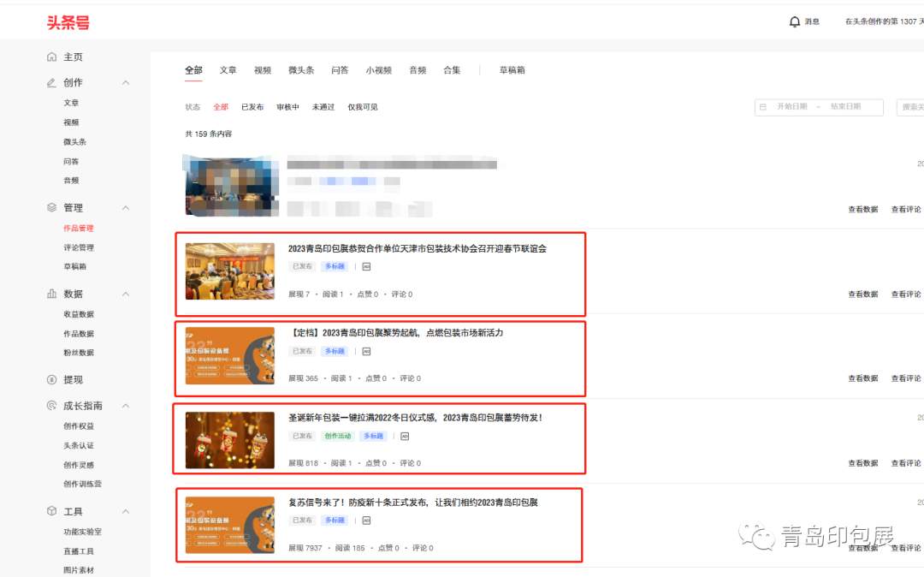The height and width of the screenshot is (577, 924).
Task: Click the 创作 pencil icon
Action: (x=52, y=82)
